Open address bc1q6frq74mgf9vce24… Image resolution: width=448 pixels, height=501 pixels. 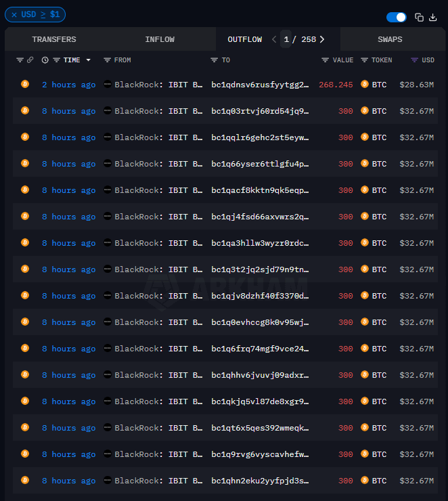260,349
